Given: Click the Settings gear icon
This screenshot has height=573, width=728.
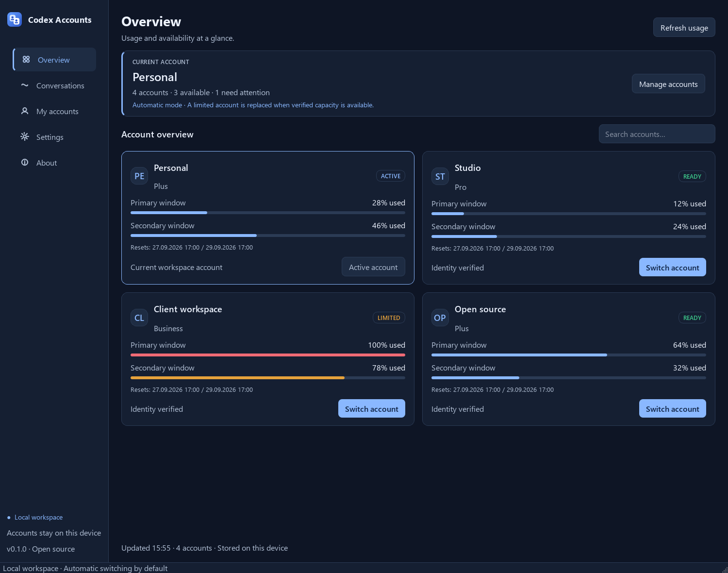Looking at the screenshot, I should pyautogui.click(x=25, y=136).
